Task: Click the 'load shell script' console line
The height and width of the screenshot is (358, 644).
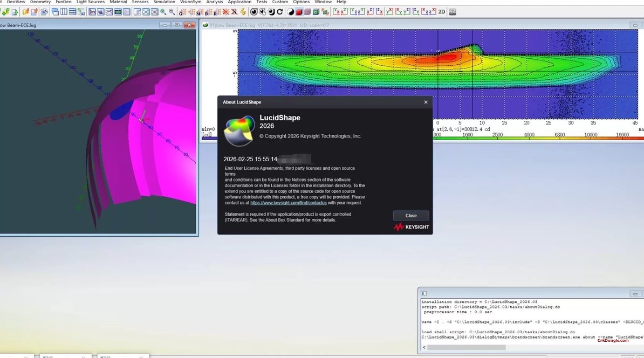Action: pos(498,332)
